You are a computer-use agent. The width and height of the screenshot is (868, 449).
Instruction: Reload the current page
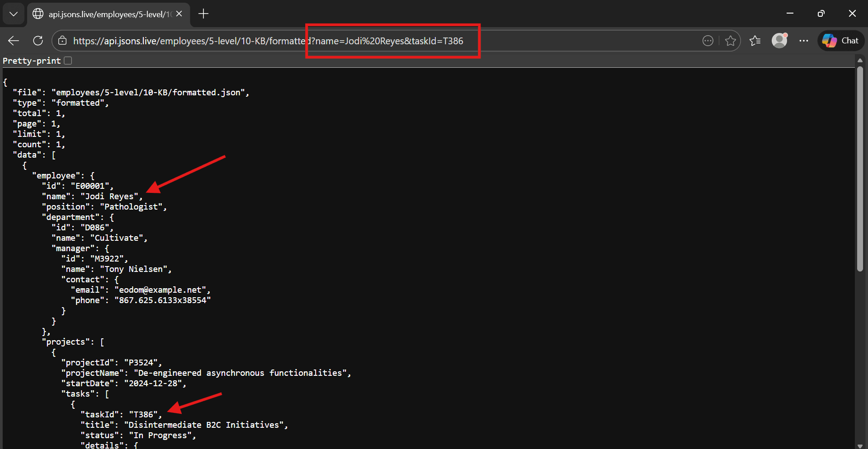(x=38, y=41)
